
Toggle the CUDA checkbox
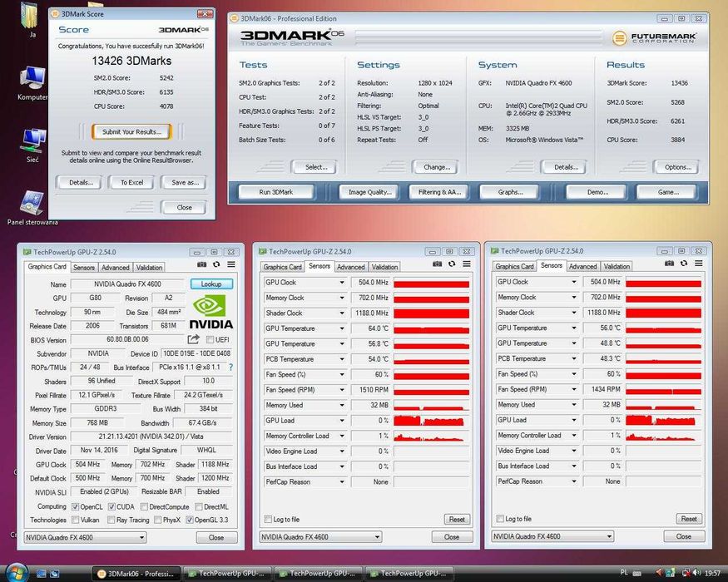[111, 507]
